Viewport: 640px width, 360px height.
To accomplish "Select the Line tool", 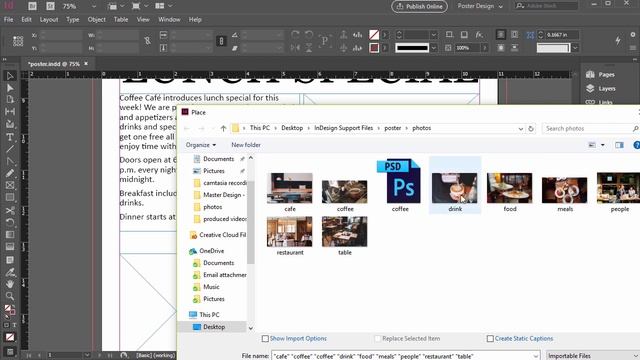I will pyautogui.click(x=10, y=149).
